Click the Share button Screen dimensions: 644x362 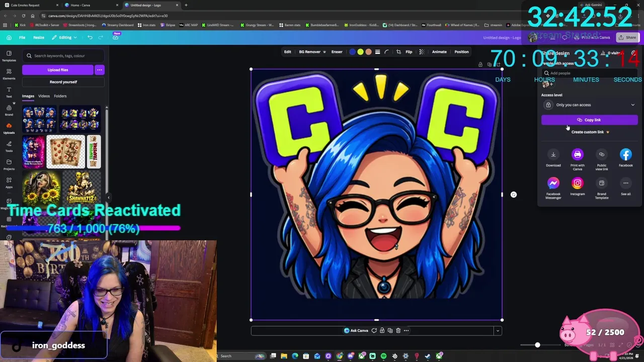pyautogui.click(x=627, y=37)
